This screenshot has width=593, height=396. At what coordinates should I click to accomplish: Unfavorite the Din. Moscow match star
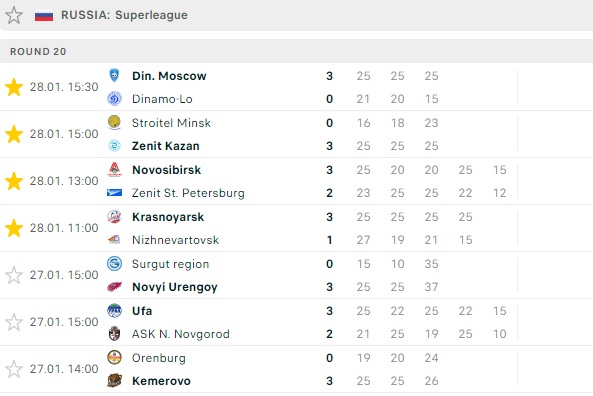coord(14,87)
